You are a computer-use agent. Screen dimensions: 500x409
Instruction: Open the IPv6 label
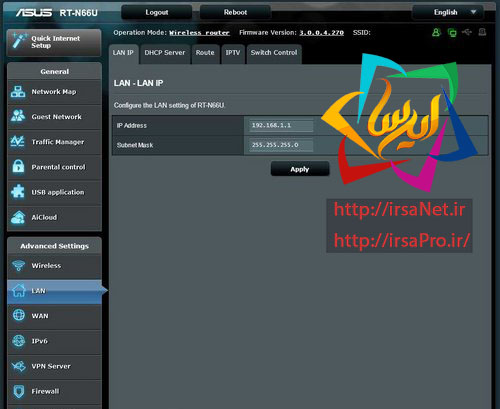click(x=39, y=341)
